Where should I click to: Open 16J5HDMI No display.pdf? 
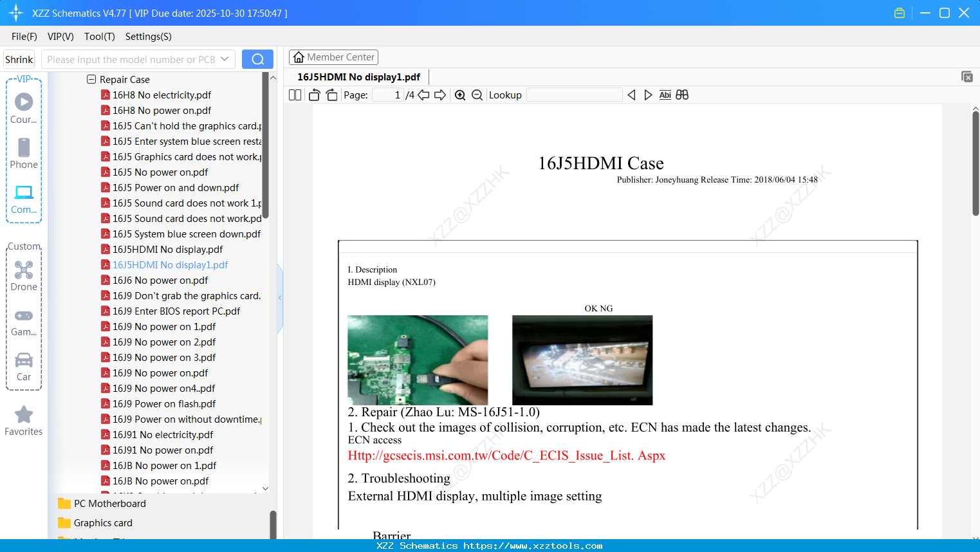click(167, 250)
